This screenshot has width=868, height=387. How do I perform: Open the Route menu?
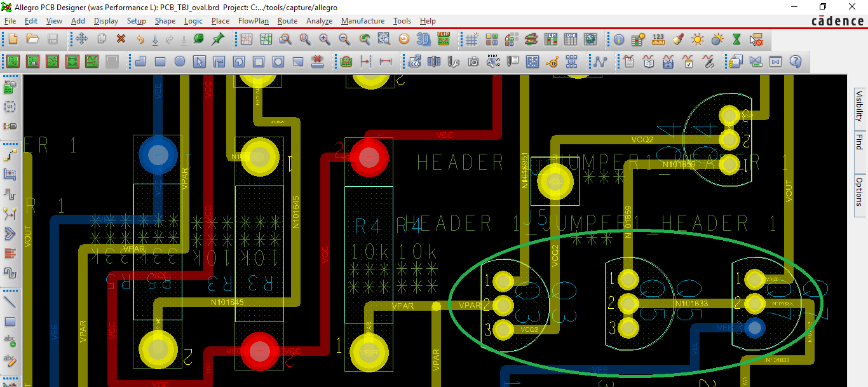pos(287,21)
